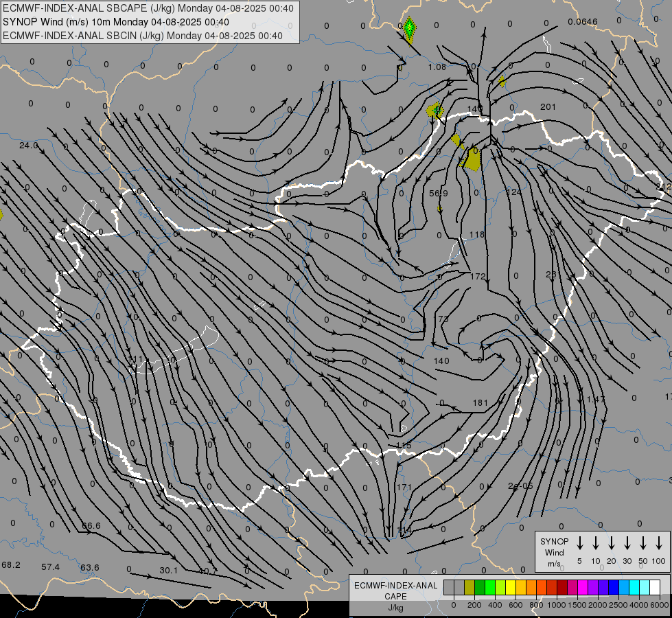Click the CAPE legend label
Screen dimensions: 672x618
coord(395,597)
